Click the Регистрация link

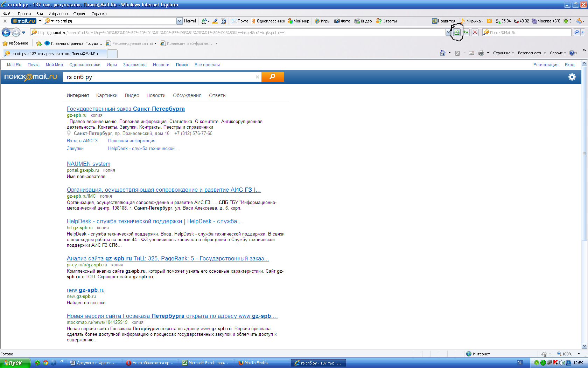(x=546, y=65)
